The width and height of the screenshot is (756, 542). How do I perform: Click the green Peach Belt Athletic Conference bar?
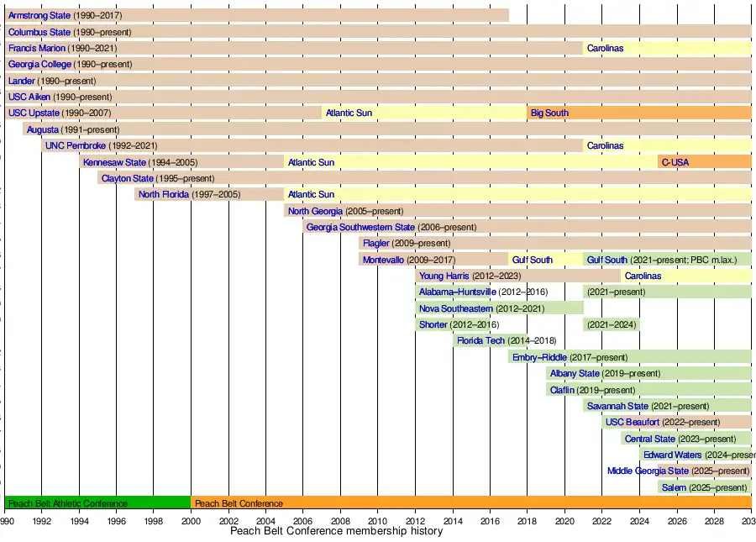tap(97, 503)
